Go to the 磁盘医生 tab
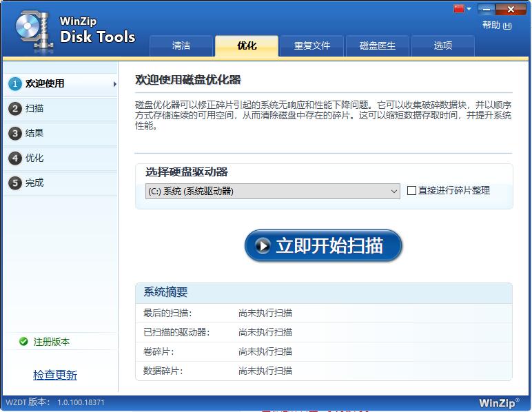The height and width of the screenshot is (412, 532). [x=377, y=45]
